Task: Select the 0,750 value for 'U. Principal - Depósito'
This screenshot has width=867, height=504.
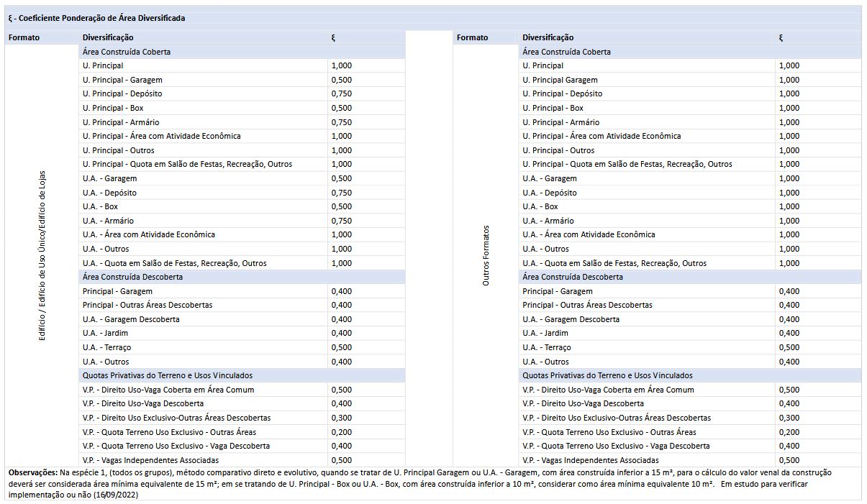Action: pyautogui.click(x=342, y=93)
